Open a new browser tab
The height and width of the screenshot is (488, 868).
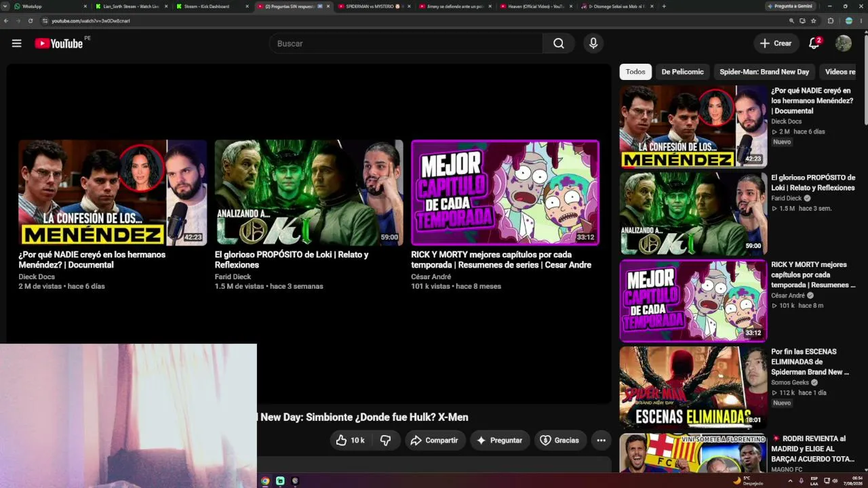(x=663, y=6)
